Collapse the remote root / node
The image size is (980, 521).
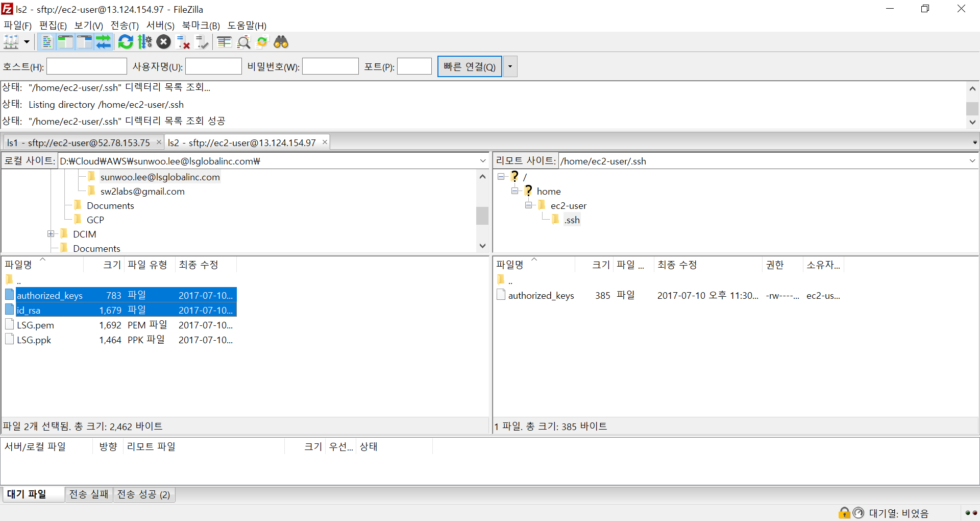pyautogui.click(x=501, y=176)
